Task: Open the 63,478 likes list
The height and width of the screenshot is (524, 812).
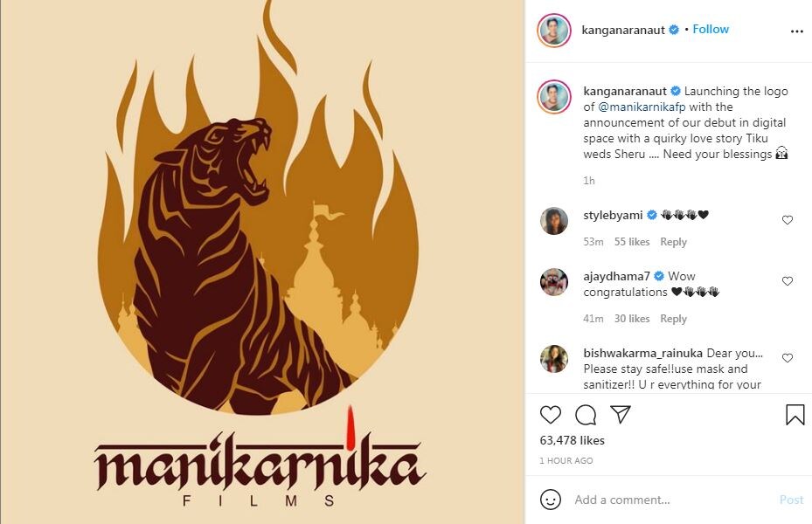Action: click(572, 440)
